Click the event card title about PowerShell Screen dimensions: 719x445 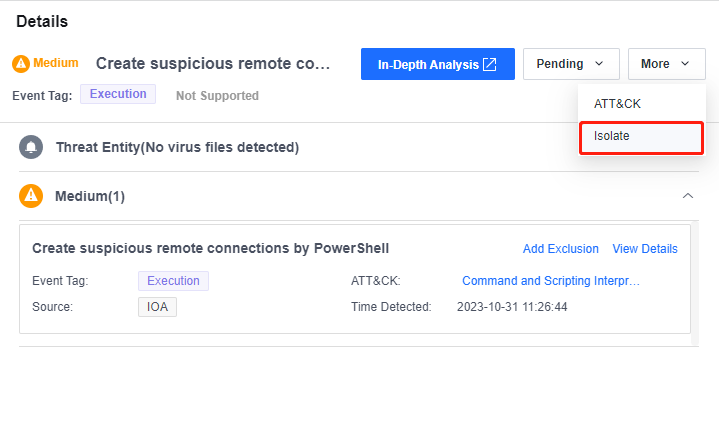[x=211, y=248]
